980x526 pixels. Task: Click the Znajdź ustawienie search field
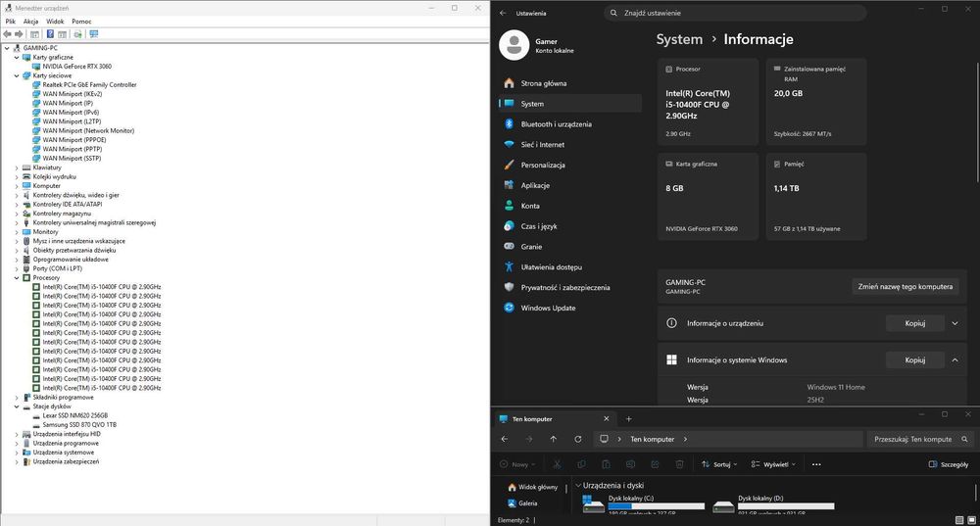click(x=735, y=13)
